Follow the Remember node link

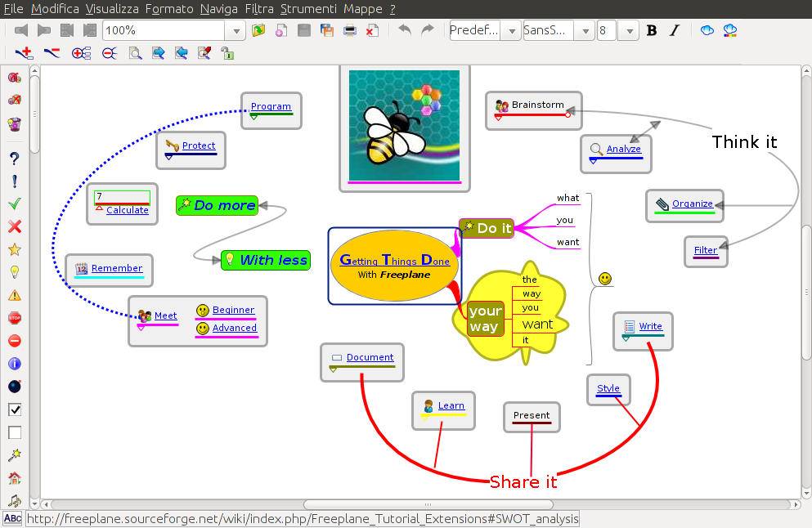point(116,268)
